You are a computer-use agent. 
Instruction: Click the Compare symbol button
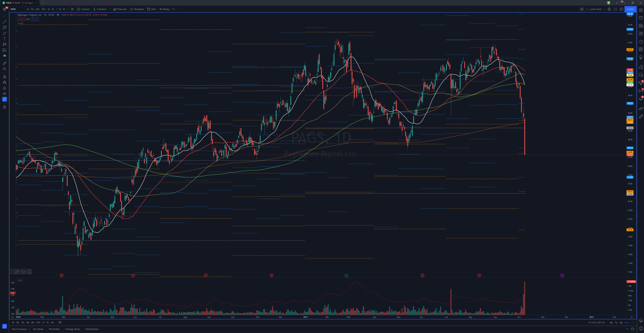[83, 9]
